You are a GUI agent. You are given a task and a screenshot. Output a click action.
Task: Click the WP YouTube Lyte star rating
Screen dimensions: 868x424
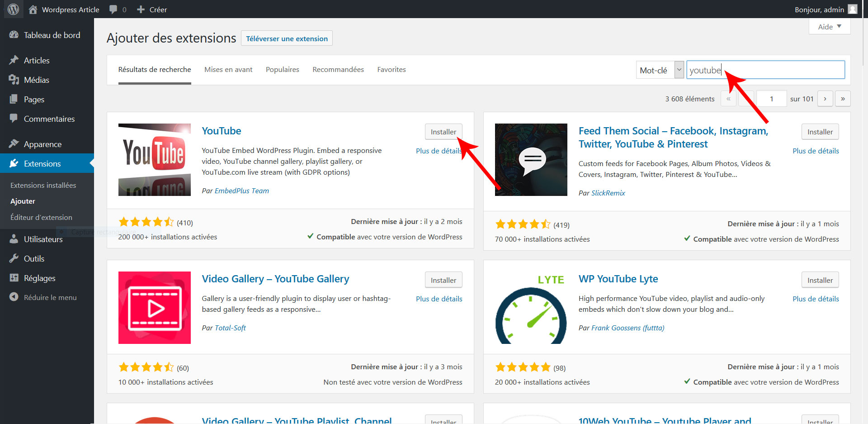click(523, 367)
